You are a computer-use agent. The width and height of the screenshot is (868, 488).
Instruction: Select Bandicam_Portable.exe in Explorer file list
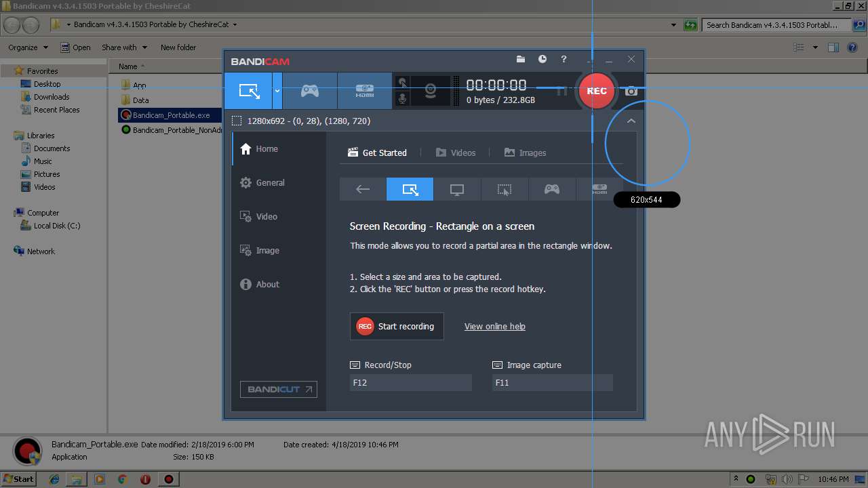(170, 115)
